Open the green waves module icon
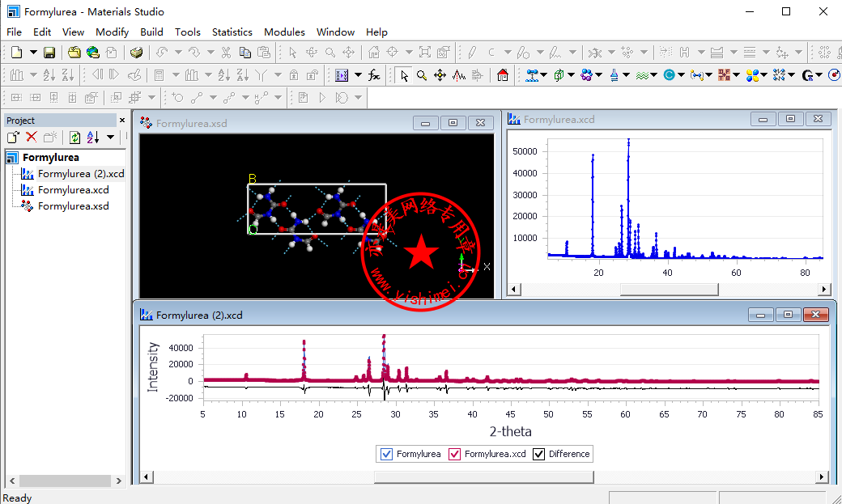 [x=642, y=75]
